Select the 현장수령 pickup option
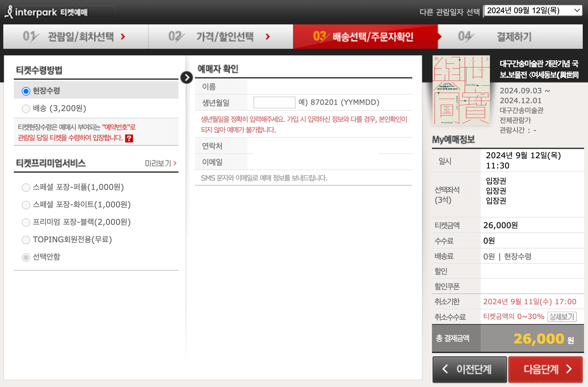Screen dimensions: 588x387 (26, 91)
